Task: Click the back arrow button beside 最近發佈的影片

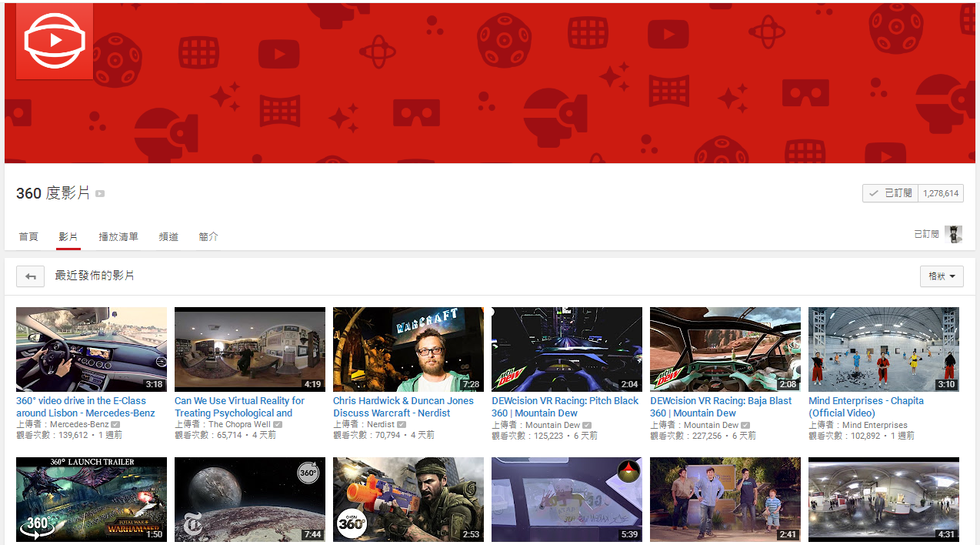Action: pos(31,276)
